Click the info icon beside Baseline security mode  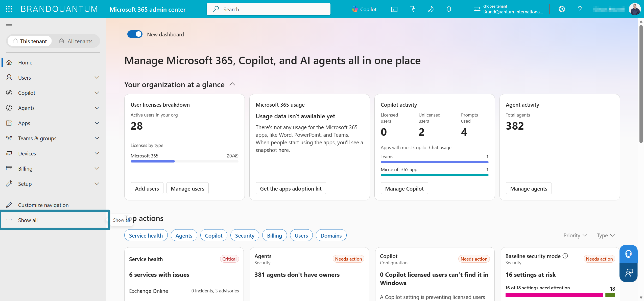(565, 256)
